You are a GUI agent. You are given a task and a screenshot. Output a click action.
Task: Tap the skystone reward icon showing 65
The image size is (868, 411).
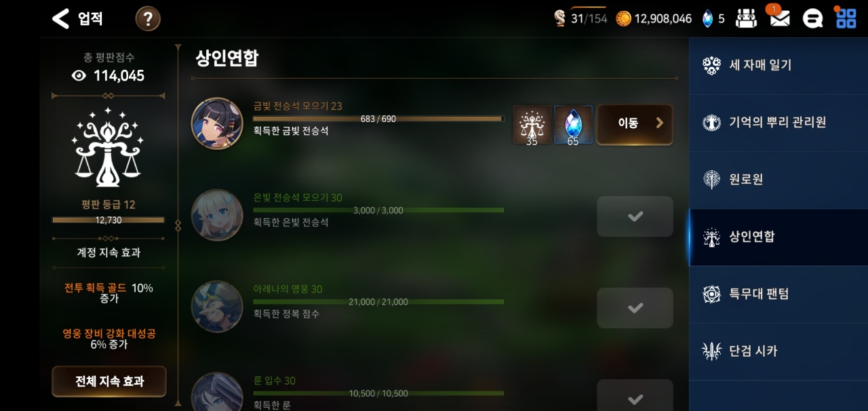pyautogui.click(x=573, y=125)
